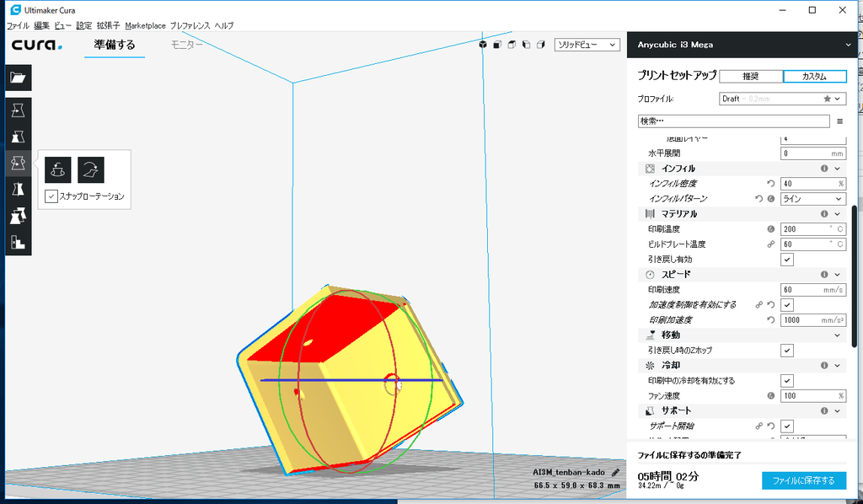Screen dimensions: 863x504
Task: Open the ファイル menu
Action: [x=18, y=25]
